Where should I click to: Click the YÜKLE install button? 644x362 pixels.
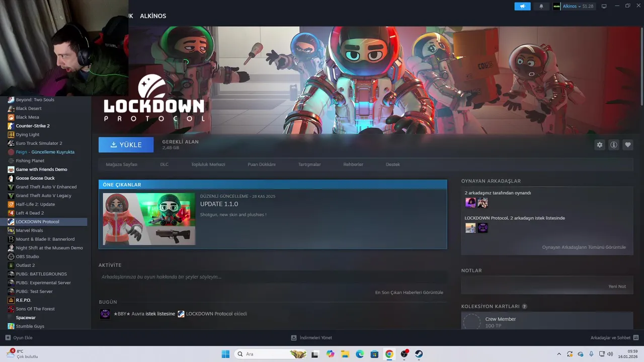pyautogui.click(x=126, y=145)
